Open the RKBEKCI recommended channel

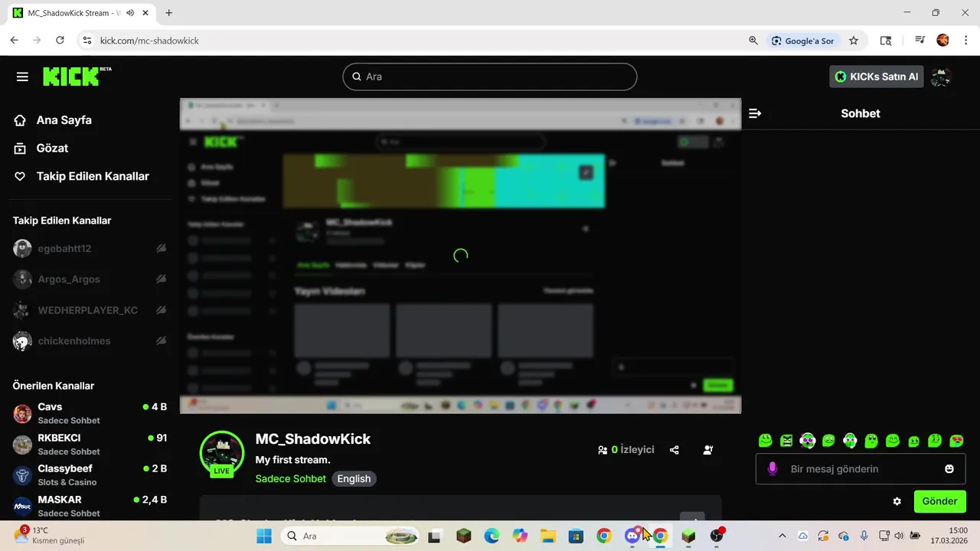pos(90,445)
